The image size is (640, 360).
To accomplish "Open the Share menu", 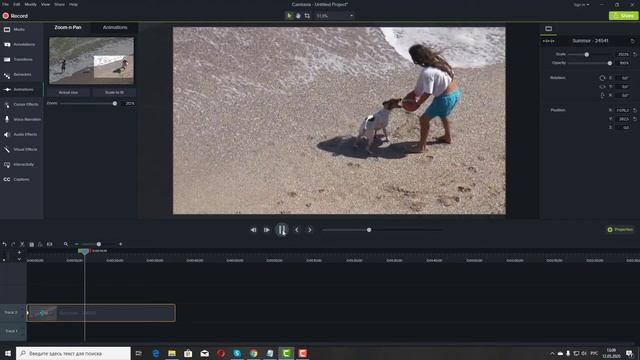I will [60, 4].
